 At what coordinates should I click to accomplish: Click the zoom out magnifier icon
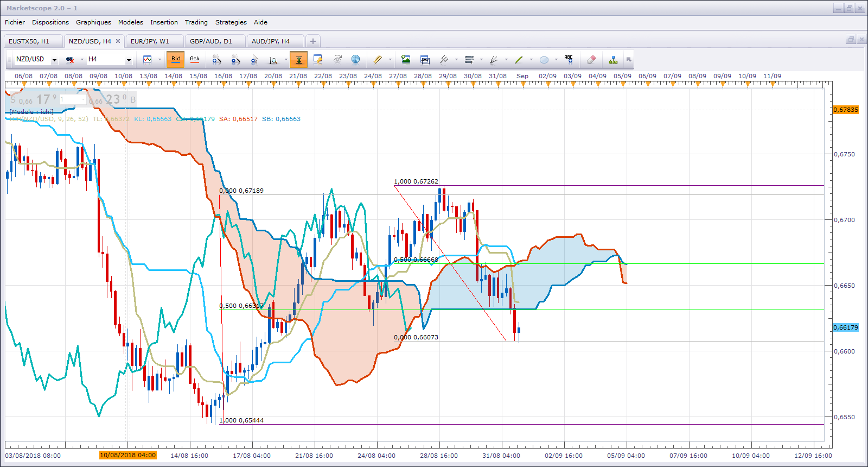(235, 60)
